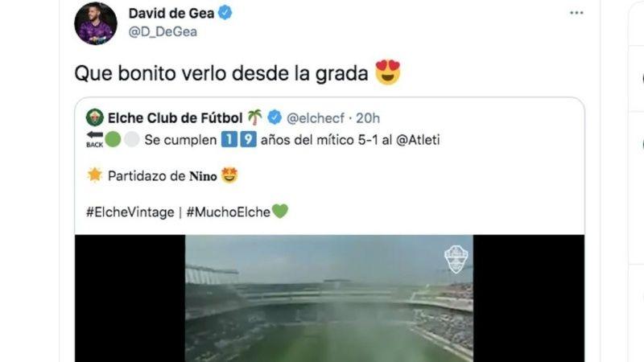Screen dimensions: 644x362
Task: Click the Elche watermark logo on the video
Action: tap(456, 259)
